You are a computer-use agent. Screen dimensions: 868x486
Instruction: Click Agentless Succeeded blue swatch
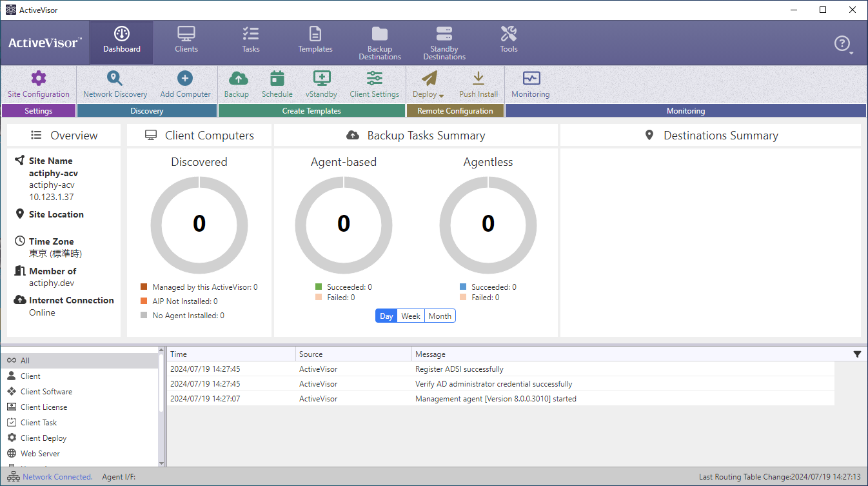pyautogui.click(x=463, y=287)
